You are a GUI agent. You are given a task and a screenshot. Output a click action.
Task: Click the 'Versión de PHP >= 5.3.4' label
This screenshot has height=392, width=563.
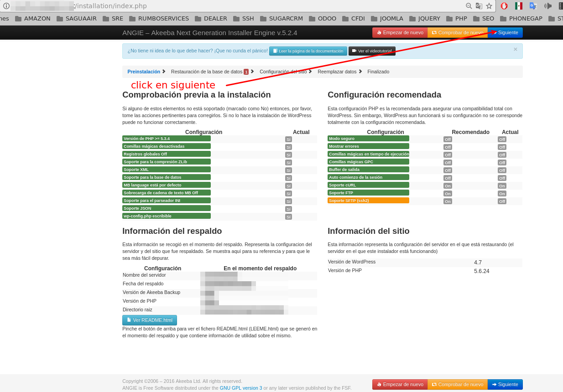pos(167,139)
